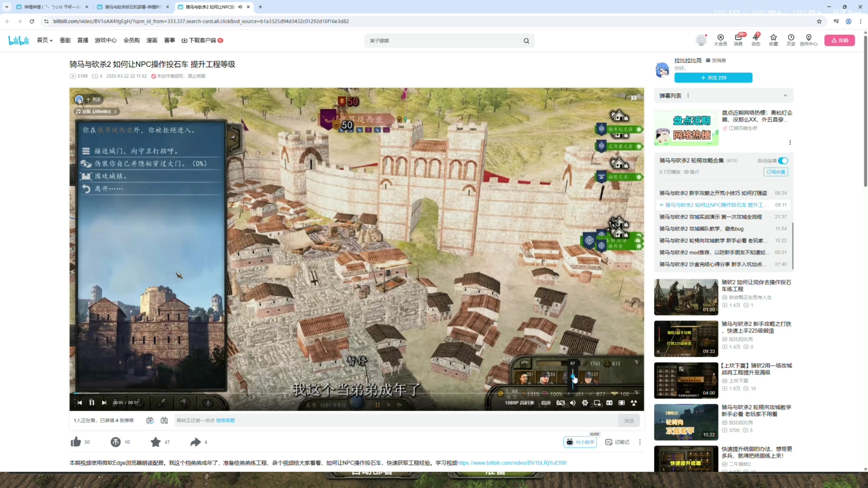Open the three-dot menu on the 网络热梗 card
This screenshot has width=868, height=488.
[790, 142]
